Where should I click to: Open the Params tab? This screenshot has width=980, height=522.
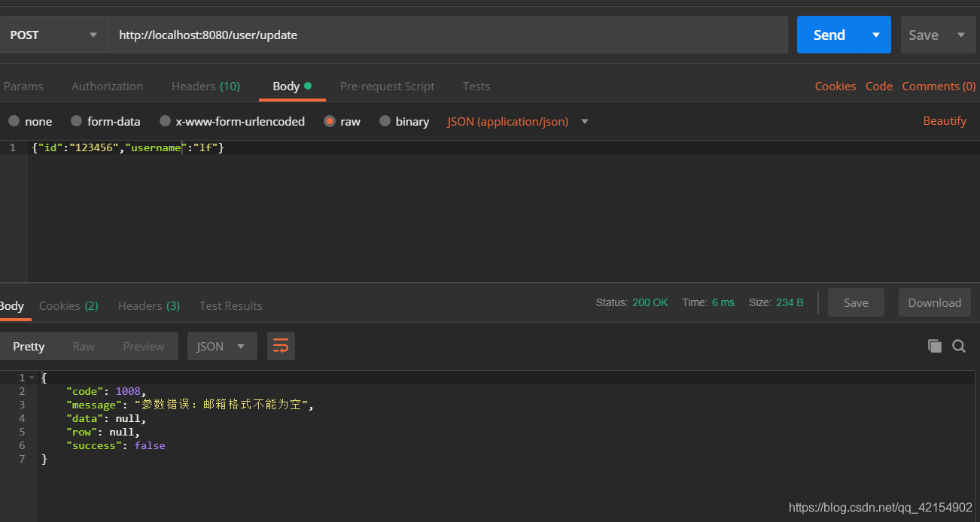tap(23, 86)
